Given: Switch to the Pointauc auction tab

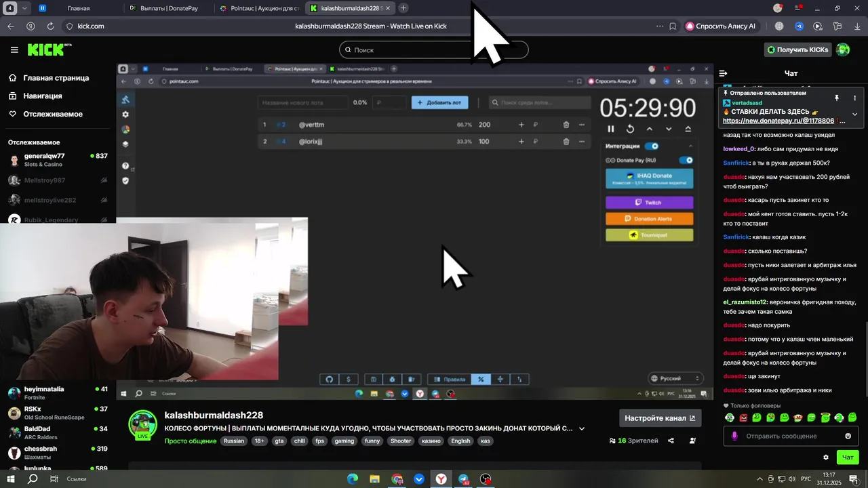Looking at the screenshot, I should [x=258, y=8].
